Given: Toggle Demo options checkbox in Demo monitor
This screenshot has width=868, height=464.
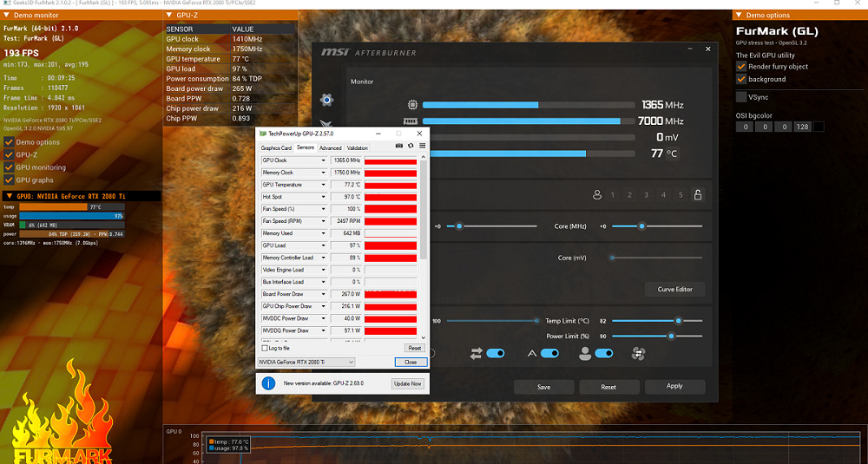Looking at the screenshot, I should (9, 142).
